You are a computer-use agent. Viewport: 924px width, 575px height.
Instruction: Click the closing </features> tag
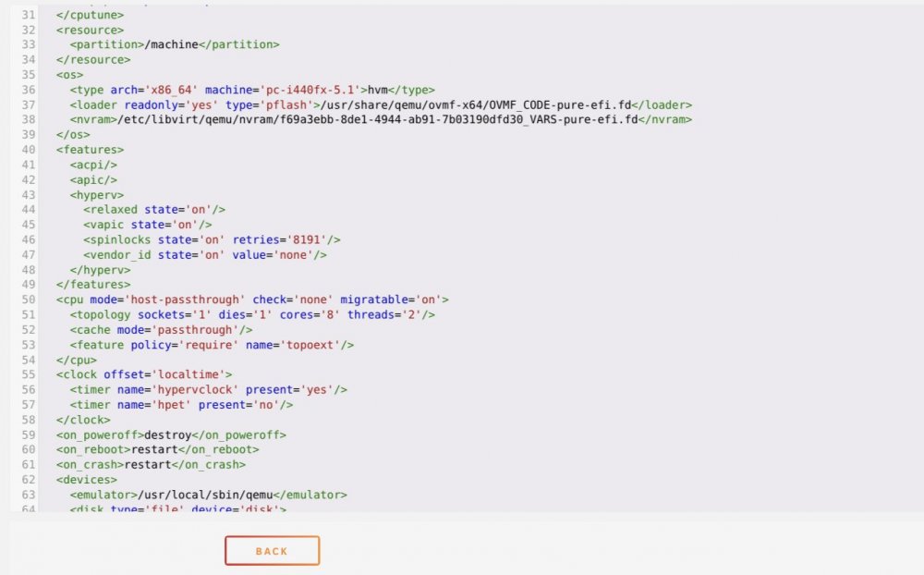pyautogui.click(x=93, y=285)
